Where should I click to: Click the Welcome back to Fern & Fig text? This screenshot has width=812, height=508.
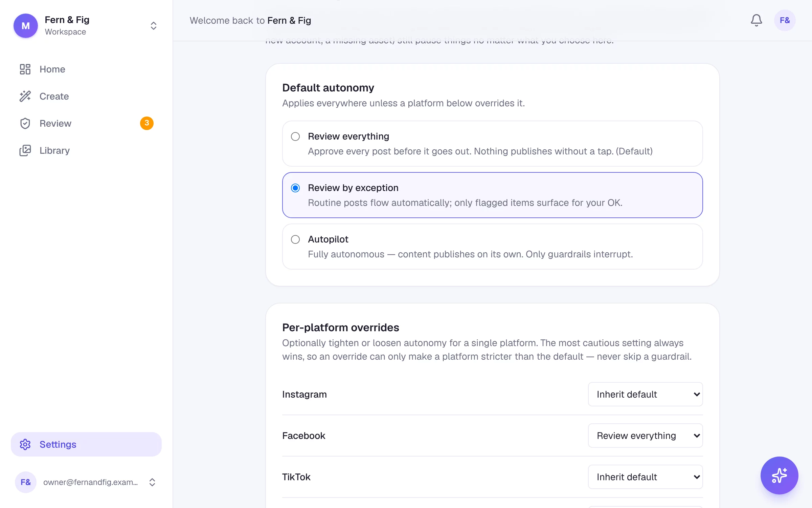(x=250, y=20)
